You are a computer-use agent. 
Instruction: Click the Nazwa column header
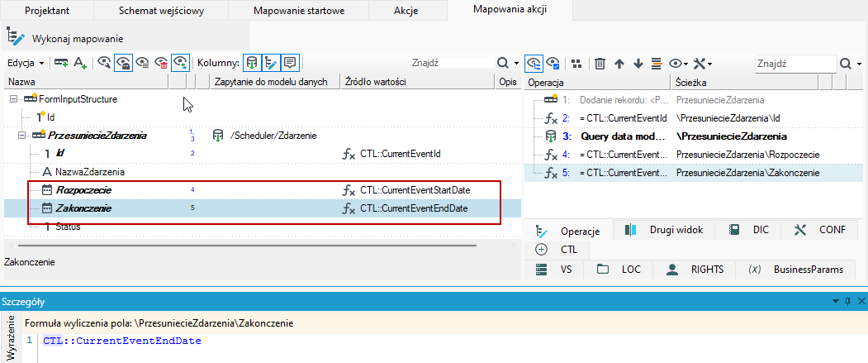click(86, 82)
